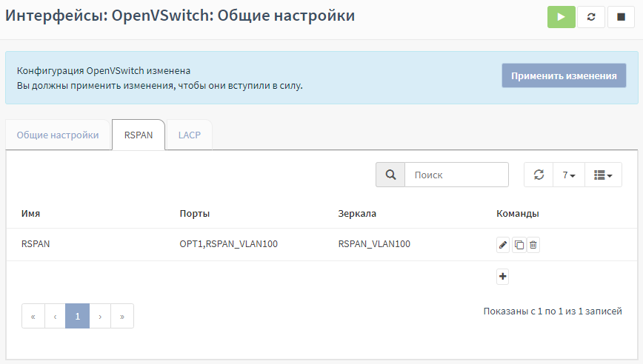Focus the Поиск search field
Screen dimensions: 643x364
point(456,175)
